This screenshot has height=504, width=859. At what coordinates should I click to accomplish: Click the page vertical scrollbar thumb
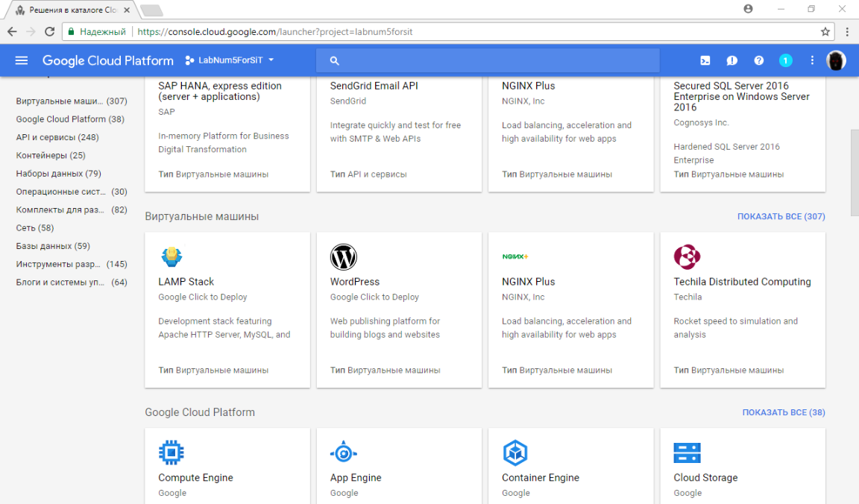(854, 172)
